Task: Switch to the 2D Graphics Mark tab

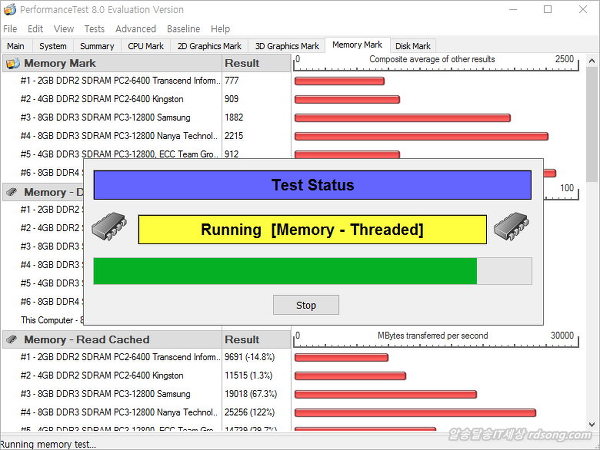Action: point(209,46)
